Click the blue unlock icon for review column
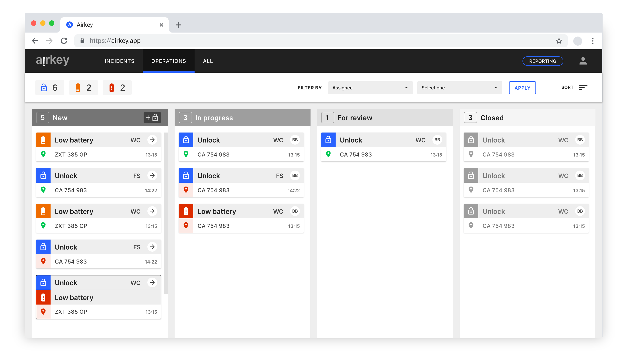Image resolution: width=627 pixels, height=364 pixels. pos(328,140)
